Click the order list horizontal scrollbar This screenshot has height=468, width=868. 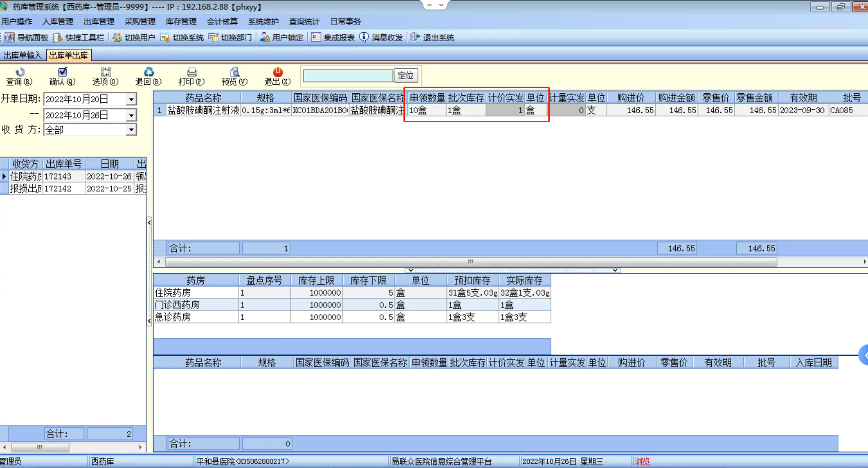[40, 447]
